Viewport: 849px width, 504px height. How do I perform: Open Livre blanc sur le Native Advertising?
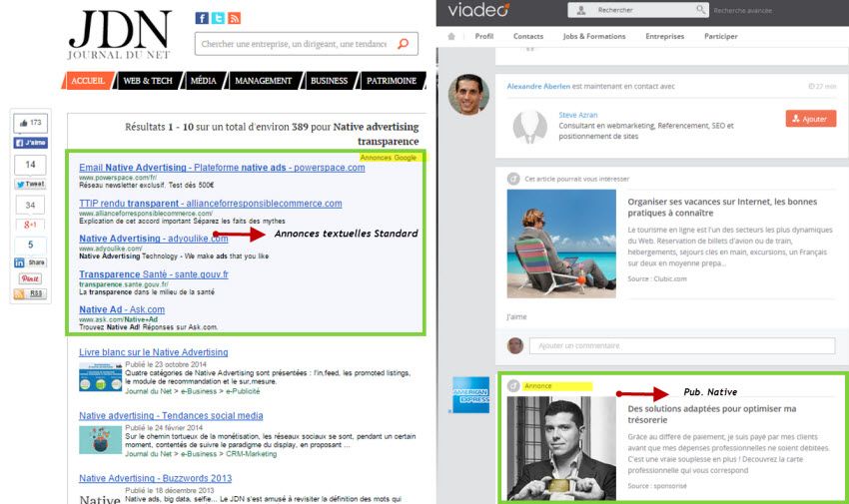click(153, 352)
